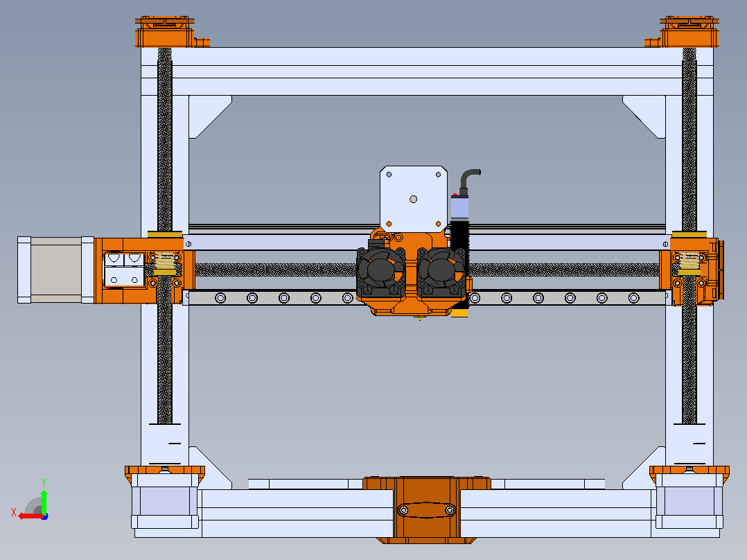Select the extruder stepper motor above the carriage
This screenshot has height=560, width=747.
[414, 199]
